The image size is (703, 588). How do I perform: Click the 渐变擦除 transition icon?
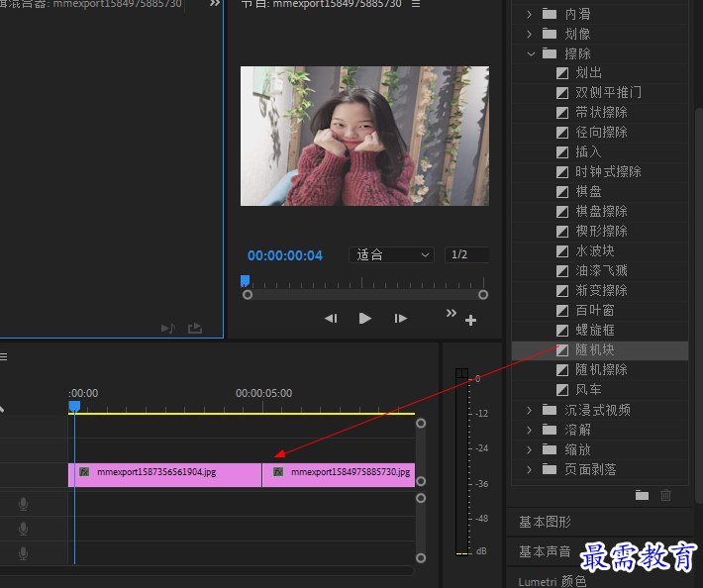click(562, 290)
